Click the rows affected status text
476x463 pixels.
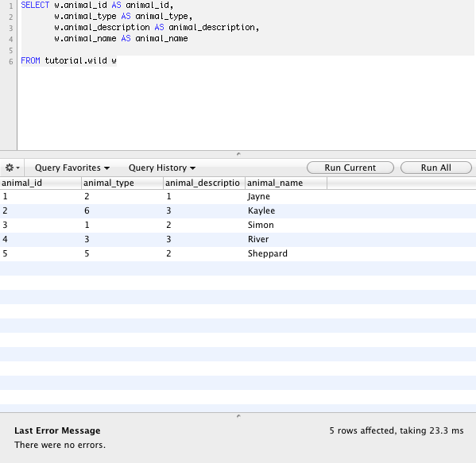pos(397,430)
